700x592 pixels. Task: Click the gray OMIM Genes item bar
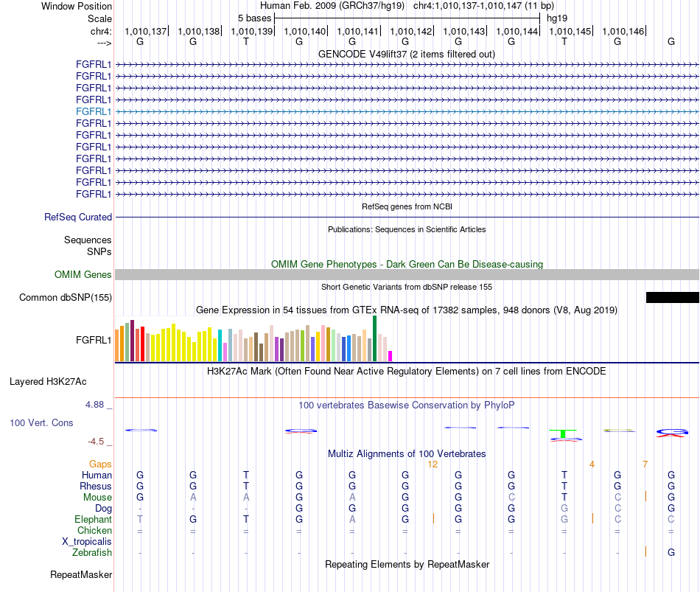pyautogui.click(x=407, y=275)
